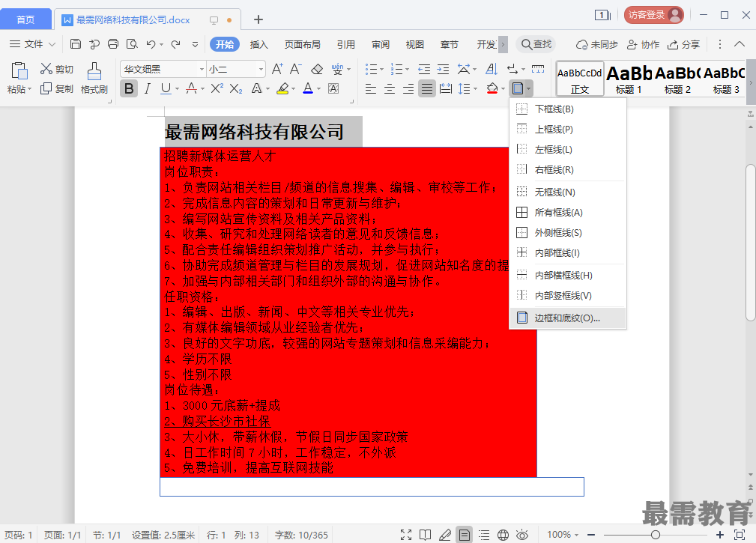Click the font color red A swatch
The width and height of the screenshot is (756, 543).
[x=308, y=88]
